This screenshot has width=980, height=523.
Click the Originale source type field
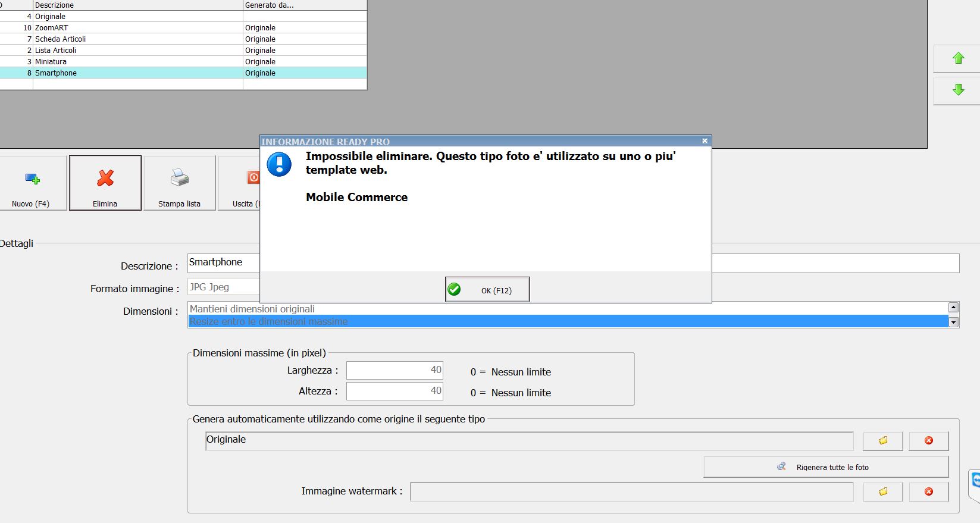529,441
